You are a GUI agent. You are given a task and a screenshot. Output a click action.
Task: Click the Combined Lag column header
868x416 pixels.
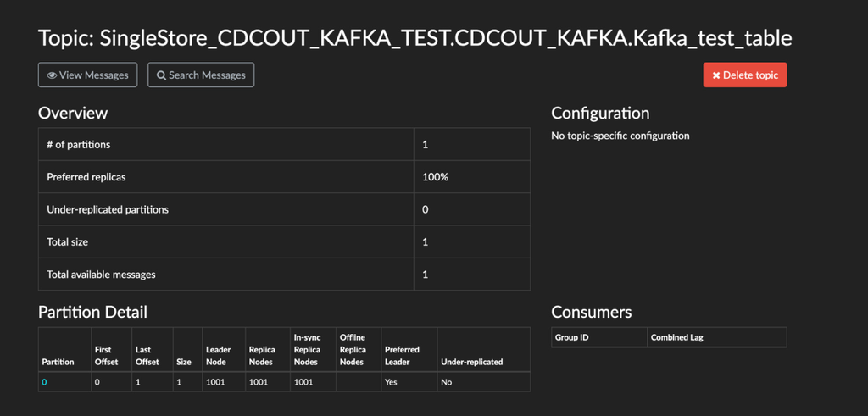(676, 337)
